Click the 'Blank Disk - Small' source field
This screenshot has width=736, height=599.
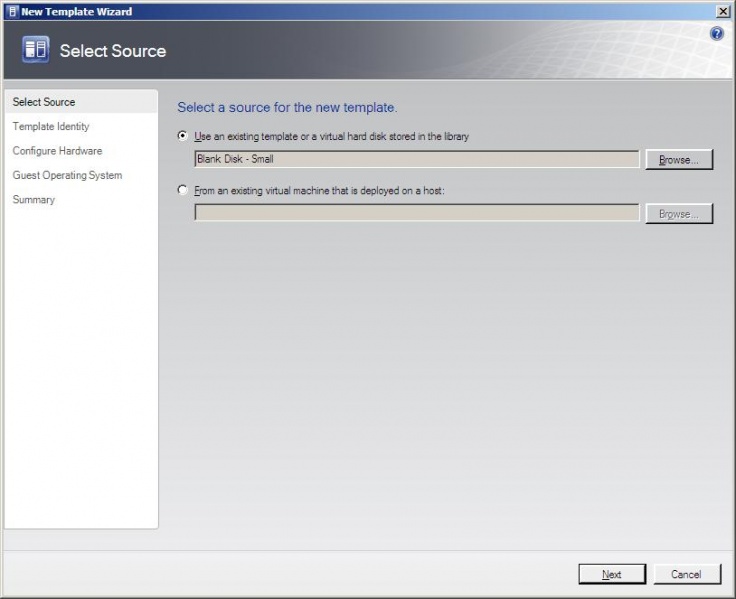pyautogui.click(x=416, y=159)
